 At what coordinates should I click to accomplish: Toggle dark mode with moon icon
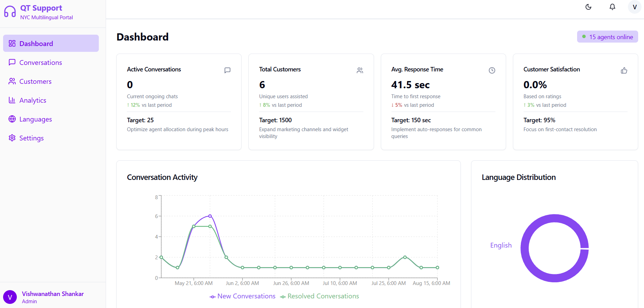click(588, 7)
